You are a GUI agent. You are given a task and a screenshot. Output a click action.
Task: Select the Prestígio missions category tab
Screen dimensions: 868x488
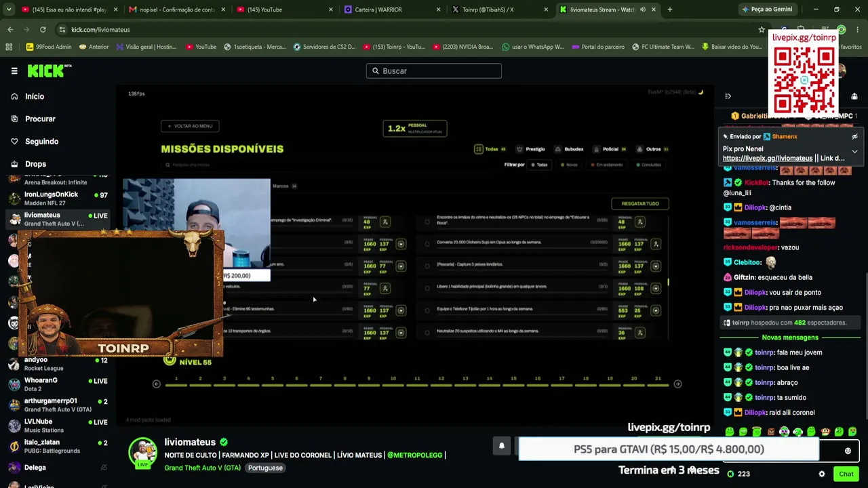(530, 149)
